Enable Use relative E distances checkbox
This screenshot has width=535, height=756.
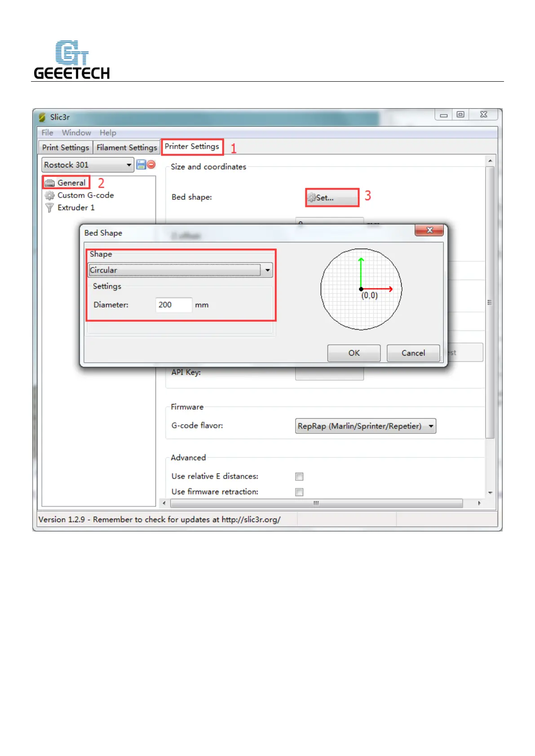[x=299, y=476]
